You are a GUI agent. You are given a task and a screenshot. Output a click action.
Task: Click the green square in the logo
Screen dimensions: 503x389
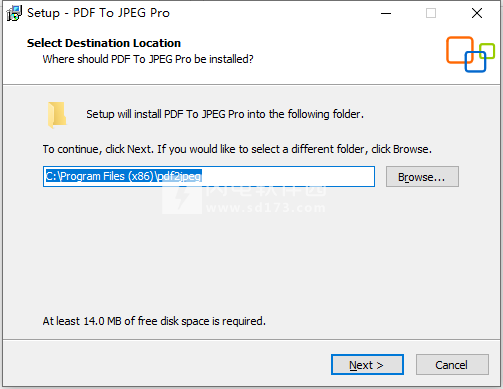click(487, 51)
